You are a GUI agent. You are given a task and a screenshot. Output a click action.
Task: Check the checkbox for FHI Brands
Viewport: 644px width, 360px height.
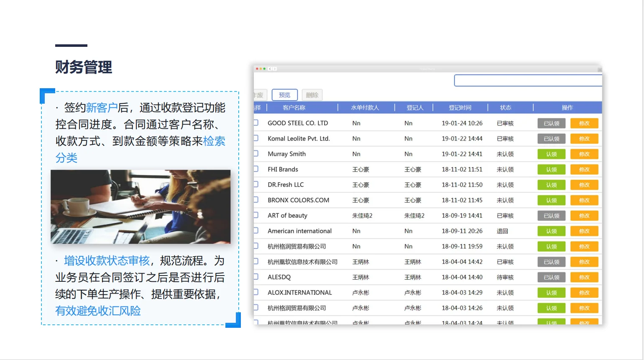[257, 169]
